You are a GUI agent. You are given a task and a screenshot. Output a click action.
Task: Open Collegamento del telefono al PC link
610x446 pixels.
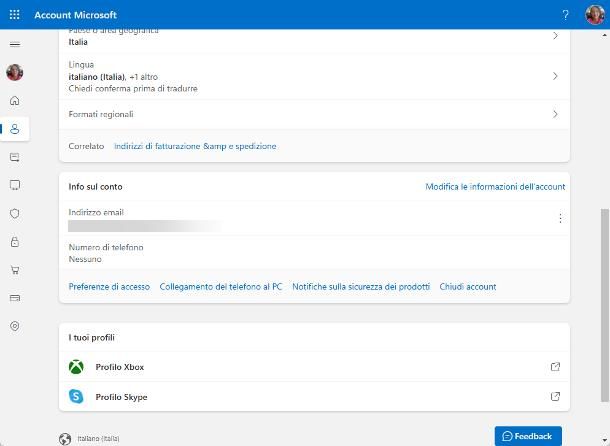point(221,287)
